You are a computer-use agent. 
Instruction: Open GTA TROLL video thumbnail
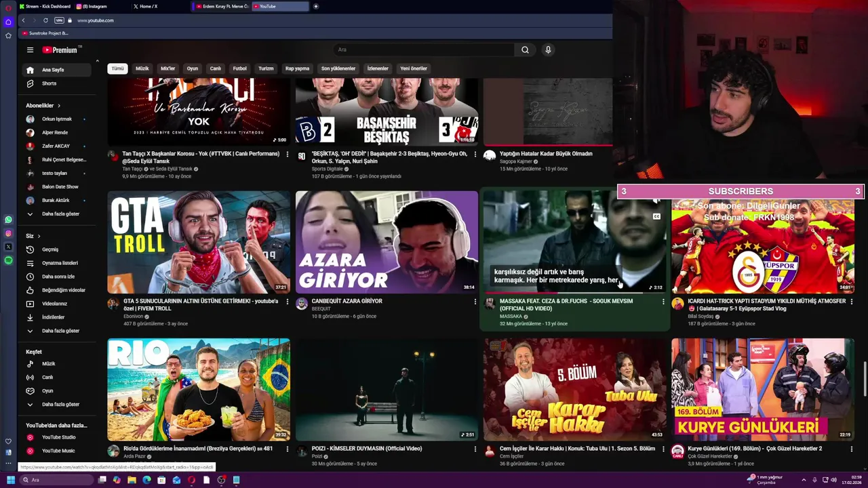(199, 242)
